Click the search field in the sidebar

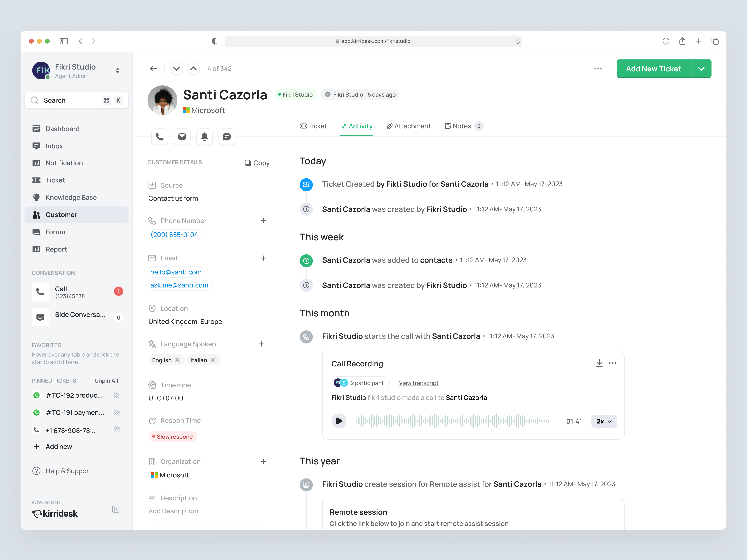tap(68, 100)
